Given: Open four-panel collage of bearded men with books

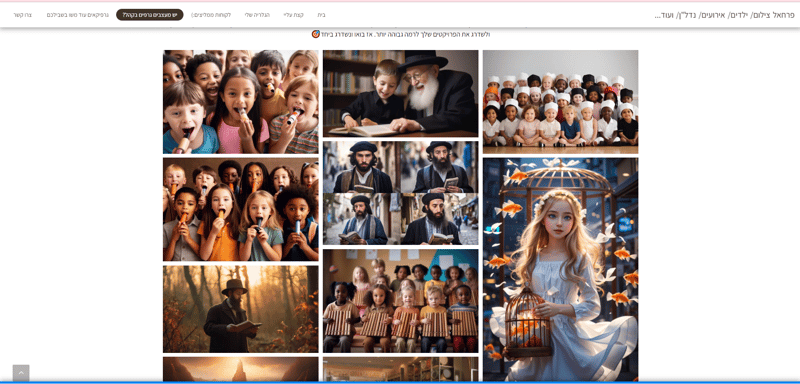Looking at the screenshot, I should click(x=401, y=193).
